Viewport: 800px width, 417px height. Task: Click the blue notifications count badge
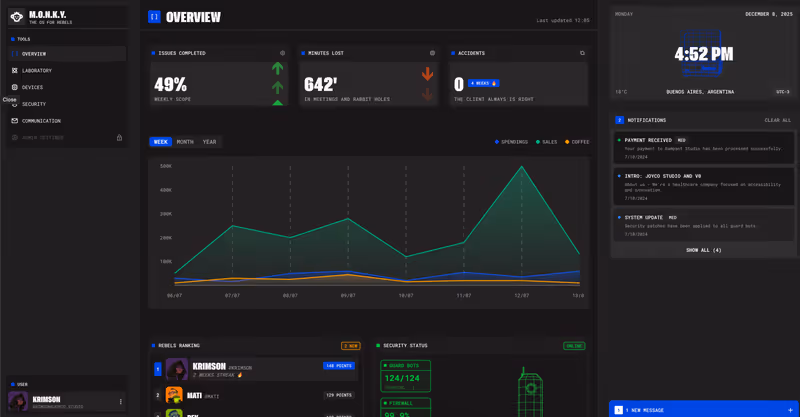[619, 120]
